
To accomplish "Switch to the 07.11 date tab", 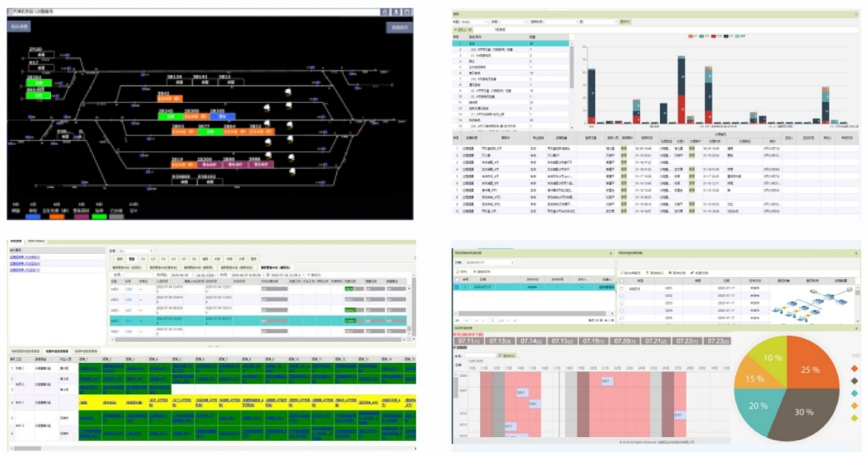I will (x=469, y=340).
